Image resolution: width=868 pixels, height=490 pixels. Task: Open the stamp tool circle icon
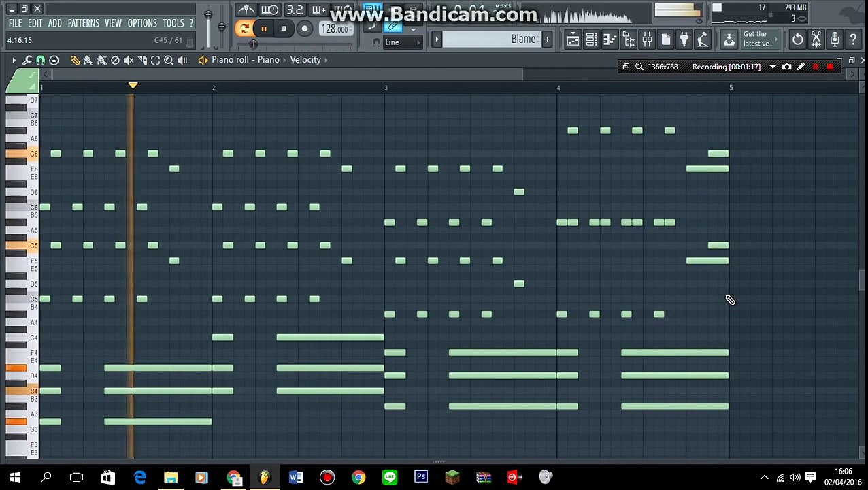pos(54,60)
